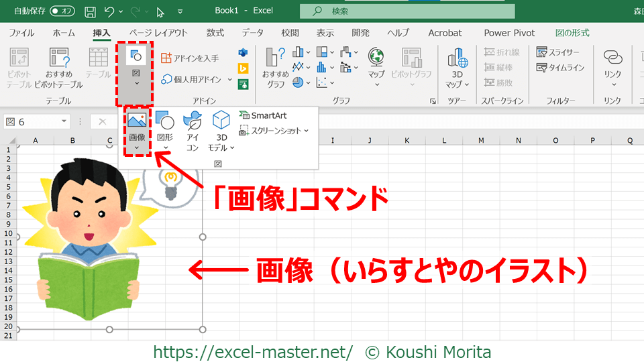Viewport: 644px width, 362px height.
Task: Switch to the ホーム ribbon tab
Action: tap(64, 33)
